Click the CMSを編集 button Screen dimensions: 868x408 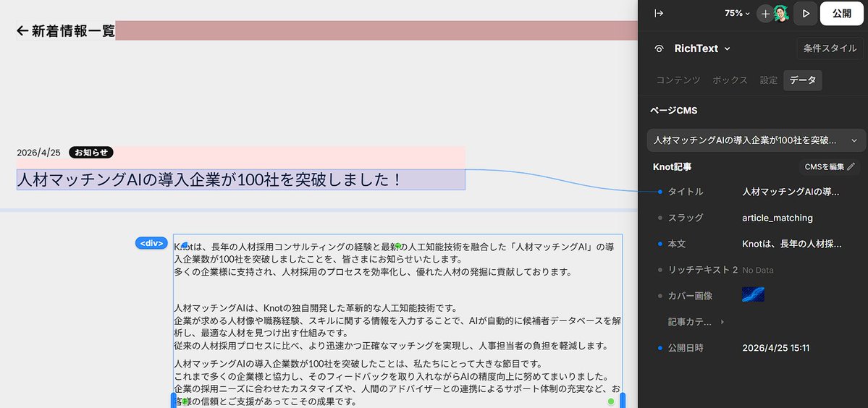829,166
